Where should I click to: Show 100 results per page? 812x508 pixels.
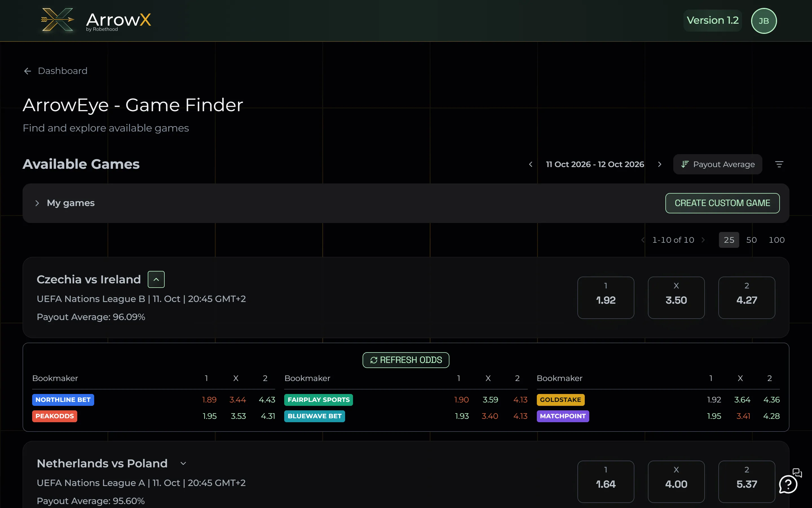pos(776,240)
